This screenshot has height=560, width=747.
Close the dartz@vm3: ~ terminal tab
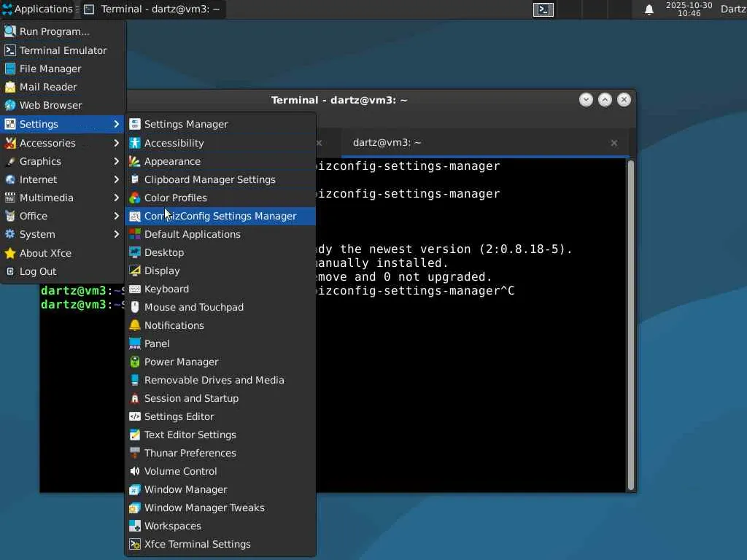[x=614, y=143]
